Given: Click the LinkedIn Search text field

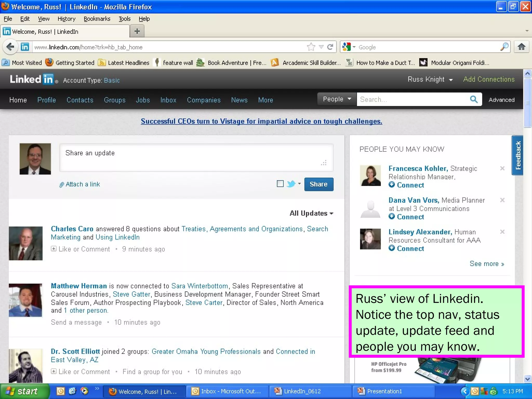Looking at the screenshot, I should coord(413,99).
